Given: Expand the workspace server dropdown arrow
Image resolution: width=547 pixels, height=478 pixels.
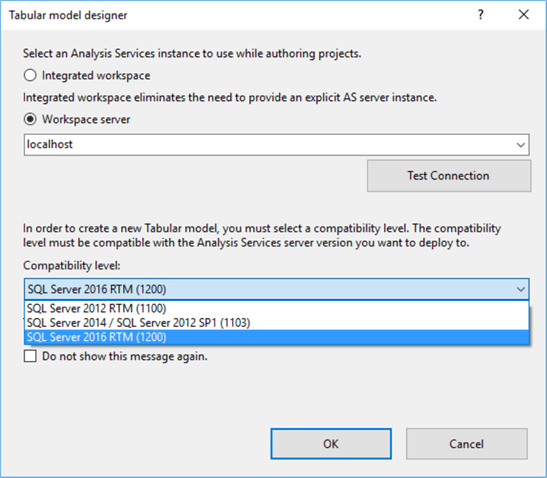Looking at the screenshot, I should pos(521,145).
